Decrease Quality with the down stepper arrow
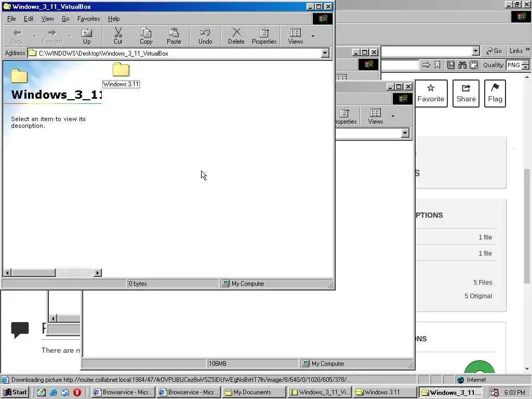 tap(526, 67)
